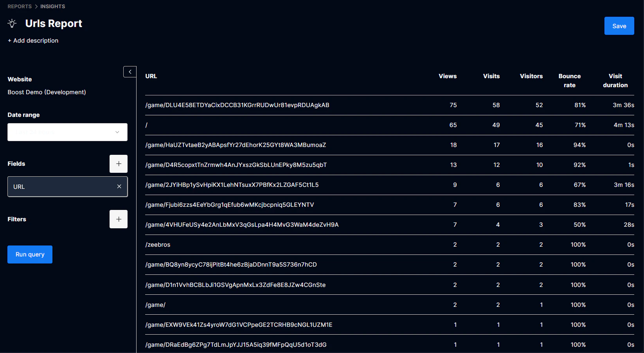Click the Save button
The image size is (644, 353).
(x=619, y=26)
